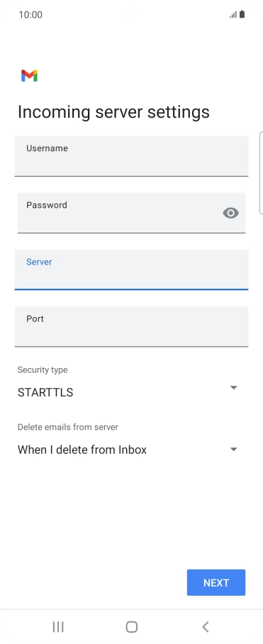Go home using the navigation bar icon
This screenshot has width=263, height=644.
coord(131,626)
